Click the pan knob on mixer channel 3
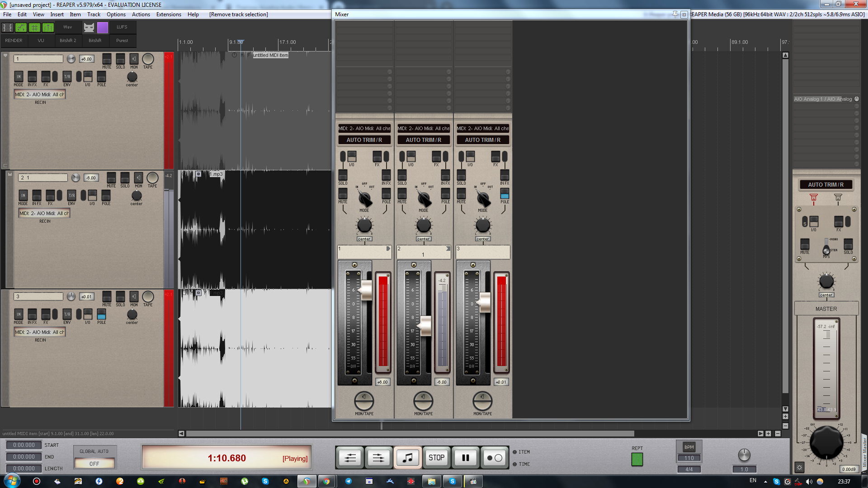Image resolution: width=868 pixels, height=488 pixels. coord(483,225)
